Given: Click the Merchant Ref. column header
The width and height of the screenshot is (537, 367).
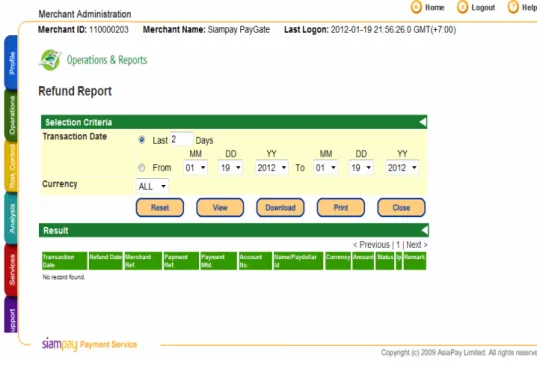Looking at the screenshot, I should pos(143,261).
